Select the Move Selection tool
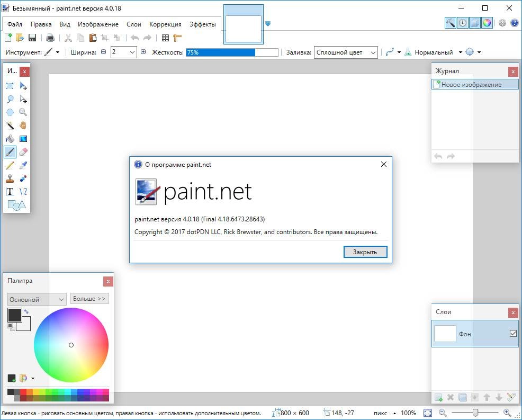This screenshot has width=522, height=420. [23, 99]
